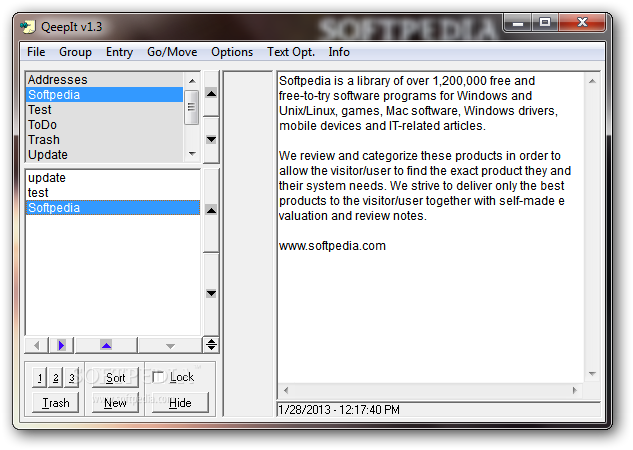
Task: Click the QeepIt title bar icon
Action: click(x=27, y=27)
